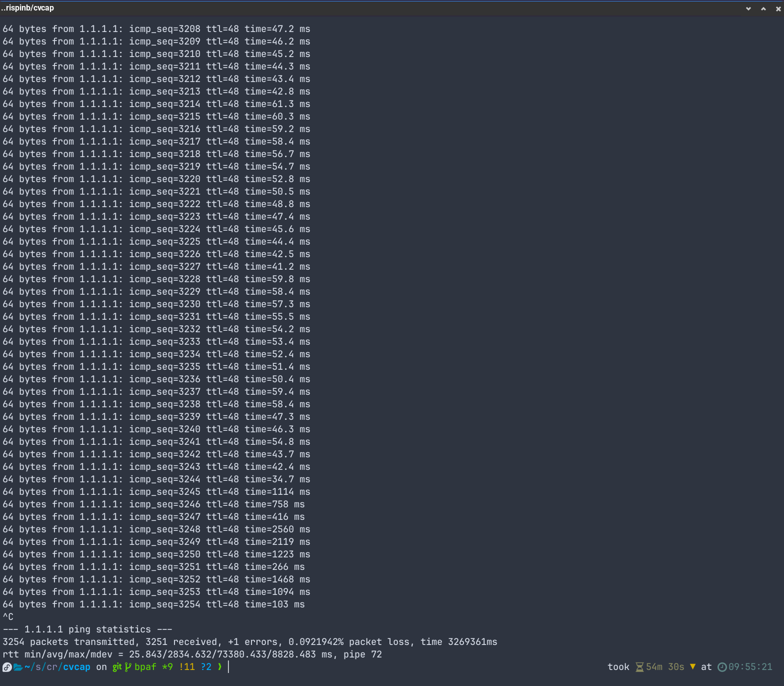Click the terminal title '..rispinb/cvcap'

pos(27,8)
